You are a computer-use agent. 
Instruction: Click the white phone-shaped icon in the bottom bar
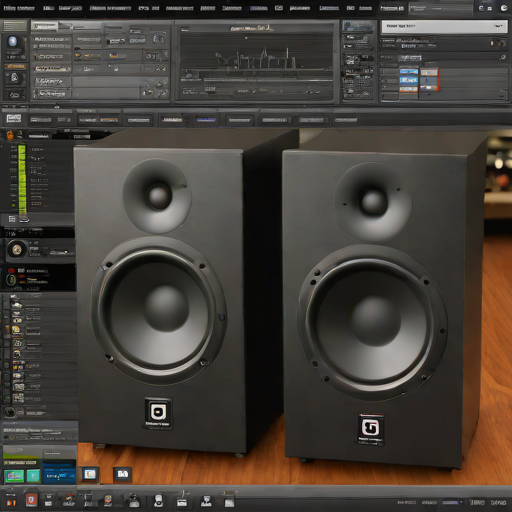pos(159,501)
